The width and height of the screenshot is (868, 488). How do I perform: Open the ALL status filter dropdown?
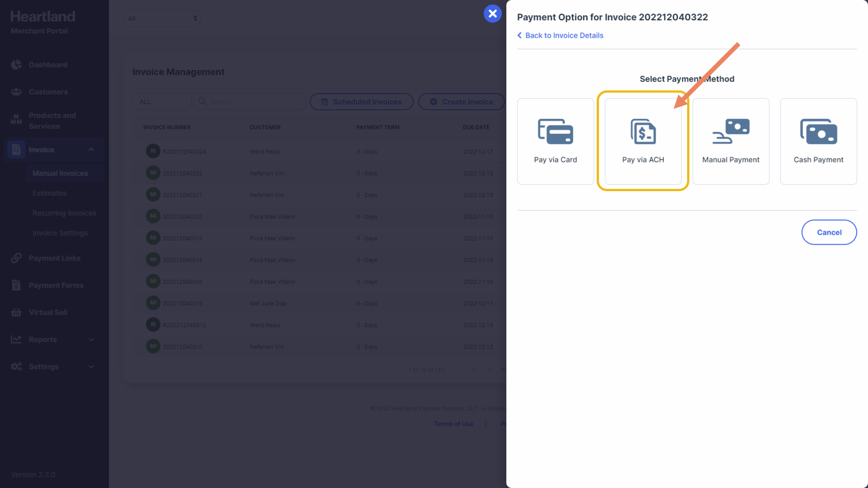162,102
